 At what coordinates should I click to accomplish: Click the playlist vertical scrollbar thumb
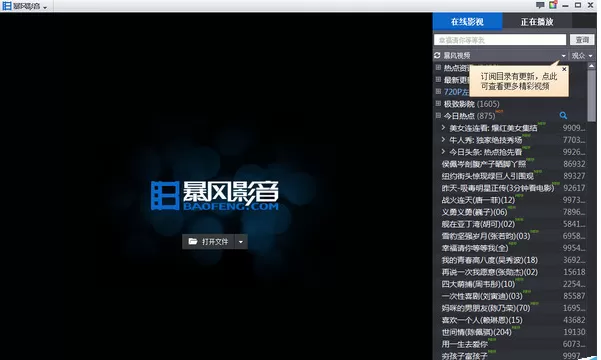pos(591,96)
